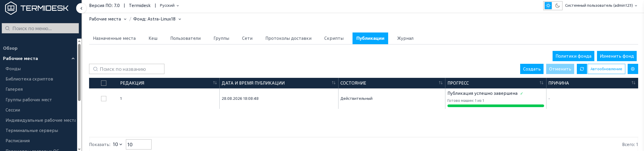Click the Политики фонда button
Screen dimensions: 644x151
pyautogui.click(x=573, y=56)
